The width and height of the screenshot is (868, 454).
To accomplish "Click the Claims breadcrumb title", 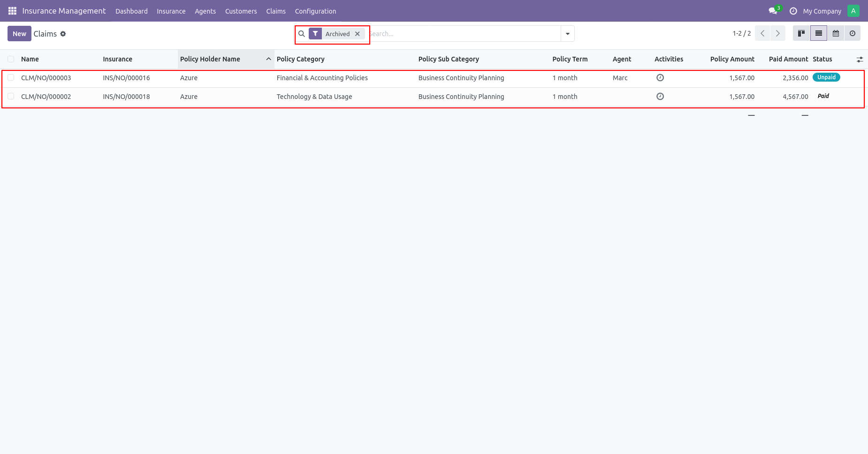I will (45, 34).
